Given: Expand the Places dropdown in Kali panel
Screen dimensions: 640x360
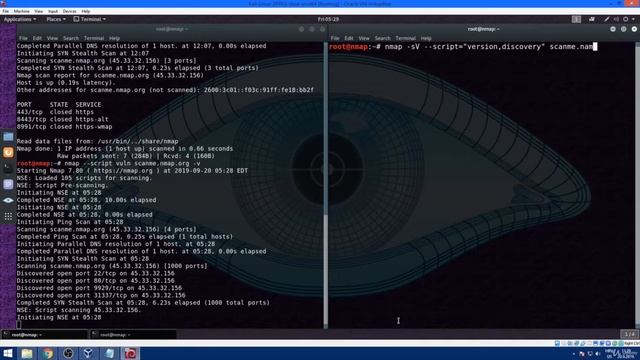Looking at the screenshot, I should (56, 19).
